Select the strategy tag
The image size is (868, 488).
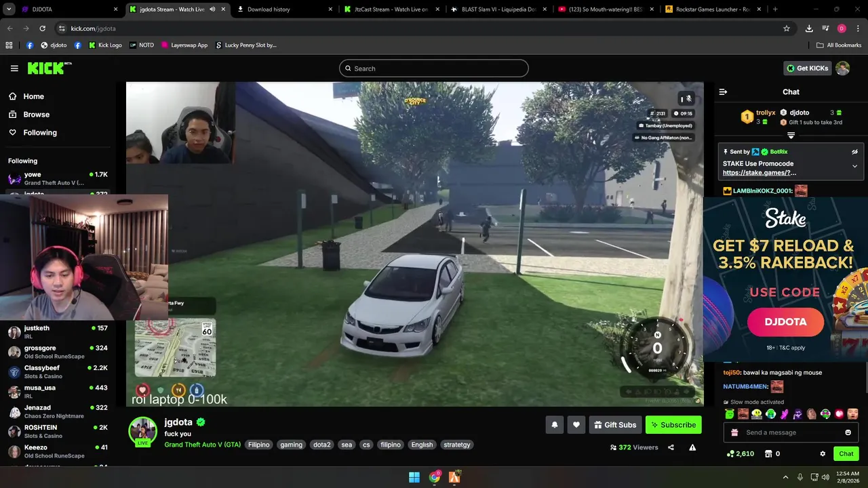click(x=456, y=445)
